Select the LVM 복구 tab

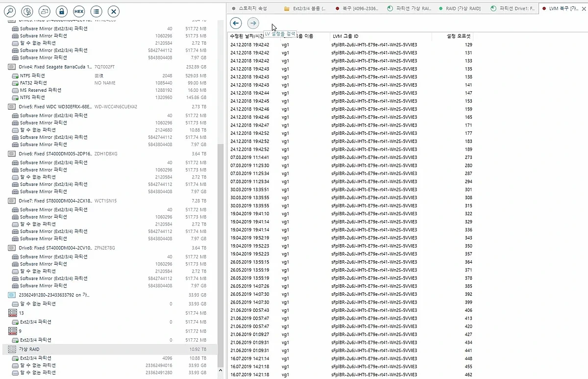(x=563, y=8)
